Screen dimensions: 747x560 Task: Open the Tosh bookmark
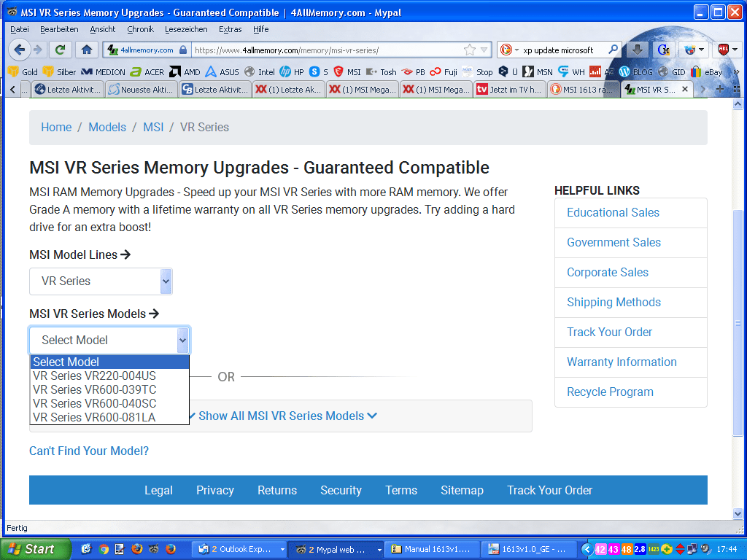coord(382,72)
